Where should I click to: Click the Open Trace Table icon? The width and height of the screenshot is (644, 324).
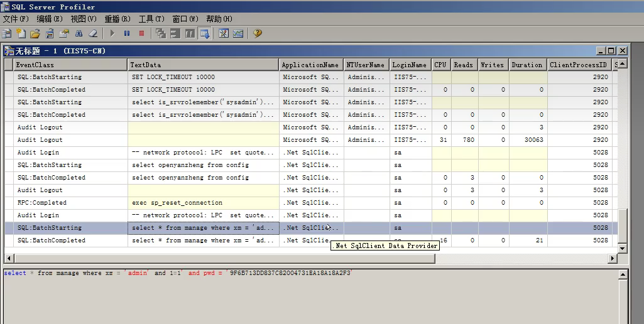pos(50,33)
